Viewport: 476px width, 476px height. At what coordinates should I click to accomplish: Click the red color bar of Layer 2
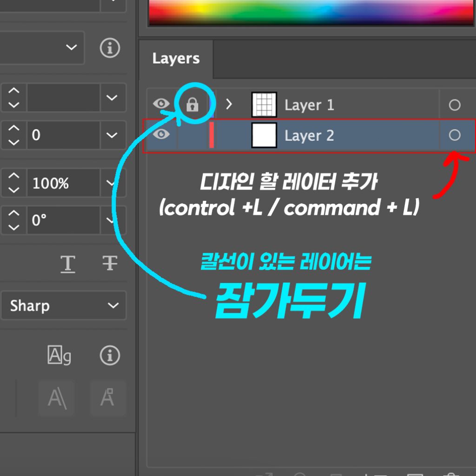(x=212, y=135)
